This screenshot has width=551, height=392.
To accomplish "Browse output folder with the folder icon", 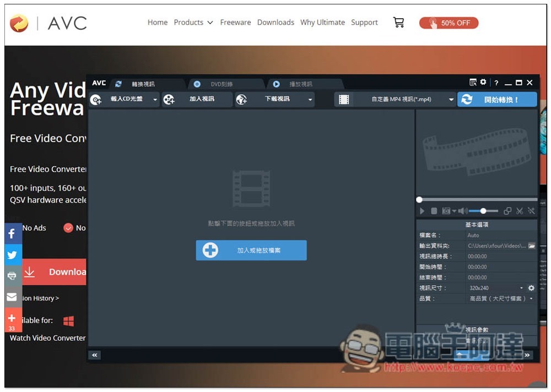I will (x=532, y=246).
